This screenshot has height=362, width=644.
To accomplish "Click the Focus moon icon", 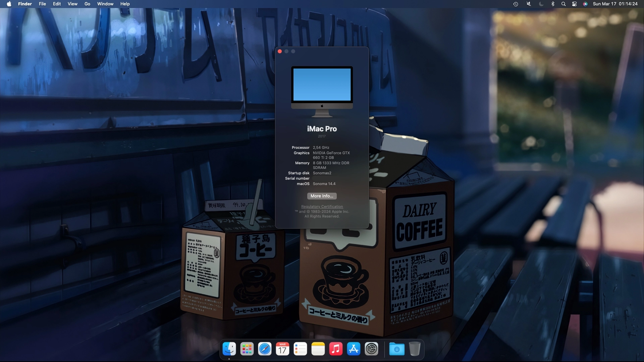I will 541,4.
